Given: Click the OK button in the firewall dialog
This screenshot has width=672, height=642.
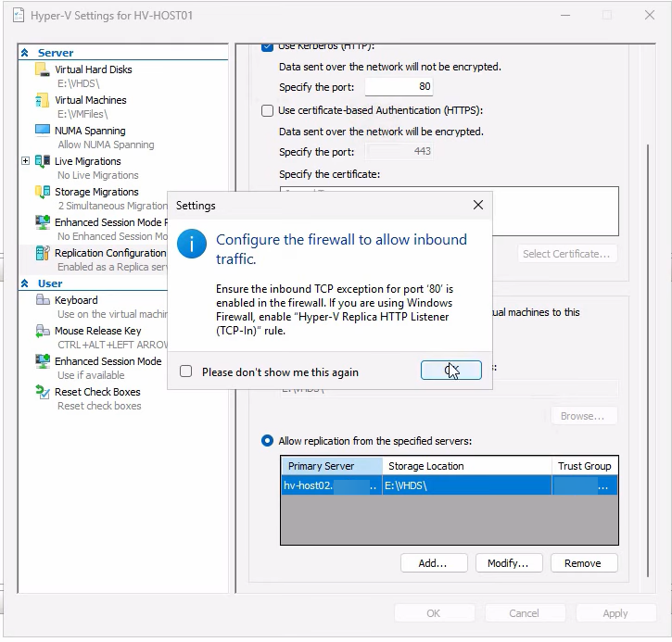Looking at the screenshot, I should click(450, 370).
